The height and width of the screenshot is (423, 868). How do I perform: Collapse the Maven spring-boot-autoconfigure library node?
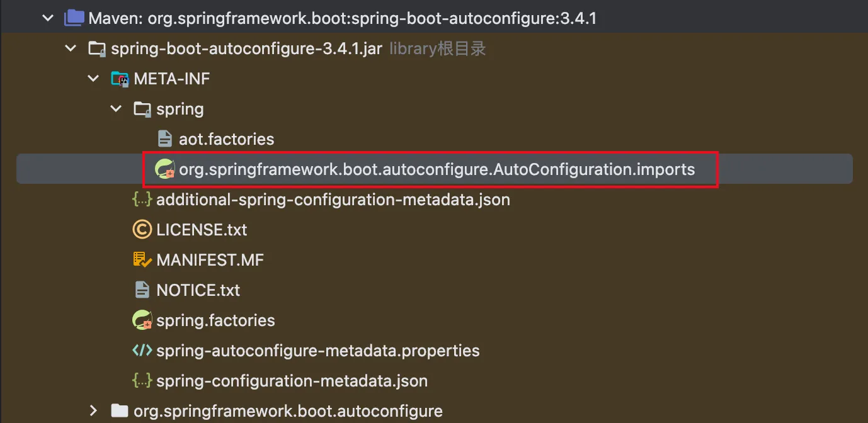pyautogui.click(x=47, y=18)
